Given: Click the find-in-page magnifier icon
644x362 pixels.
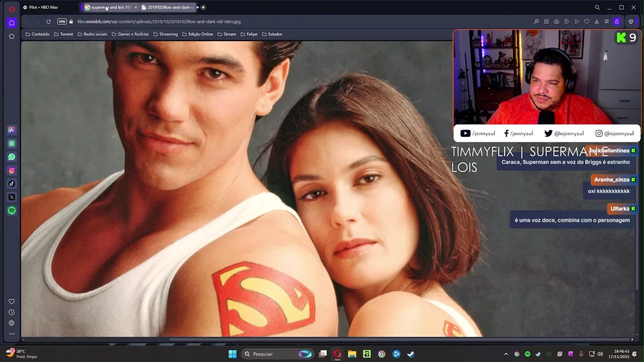Looking at the screenshot, I should (536, 22).
